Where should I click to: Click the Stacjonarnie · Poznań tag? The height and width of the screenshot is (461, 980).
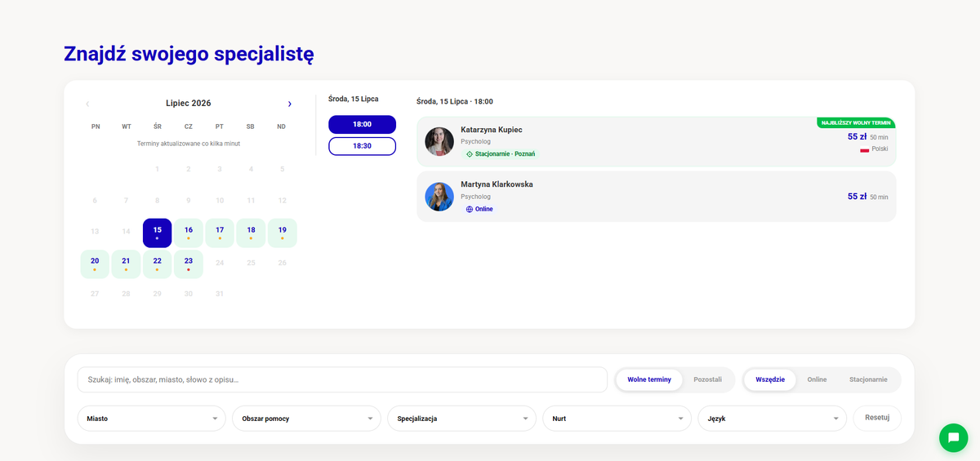[500, 154]
